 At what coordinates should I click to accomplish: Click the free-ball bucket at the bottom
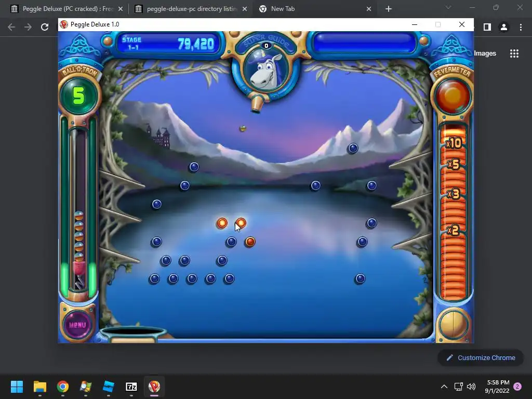click(x=134, y=334)
